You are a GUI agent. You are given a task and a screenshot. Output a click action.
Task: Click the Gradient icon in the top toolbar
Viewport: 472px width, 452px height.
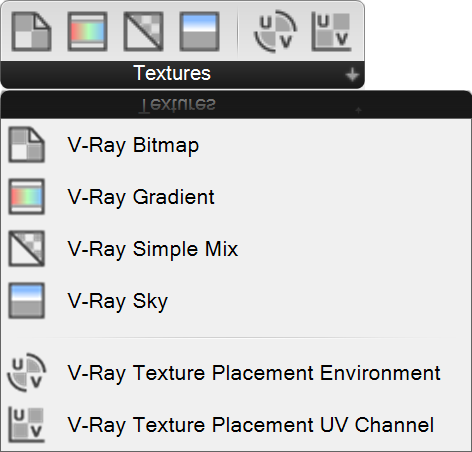(87, 32)
